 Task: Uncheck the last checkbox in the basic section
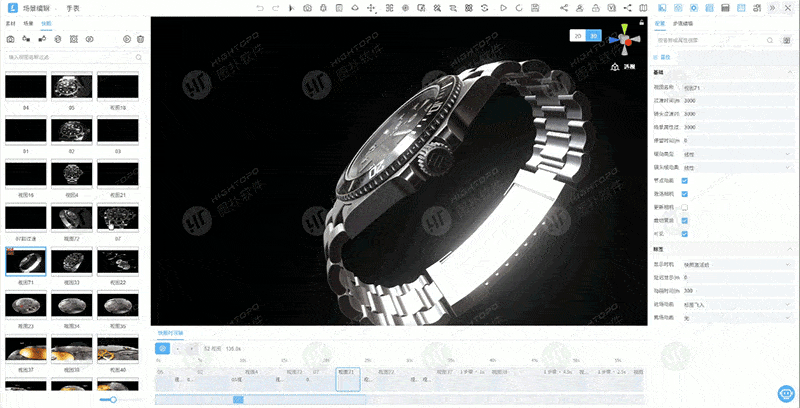[685, 234]
